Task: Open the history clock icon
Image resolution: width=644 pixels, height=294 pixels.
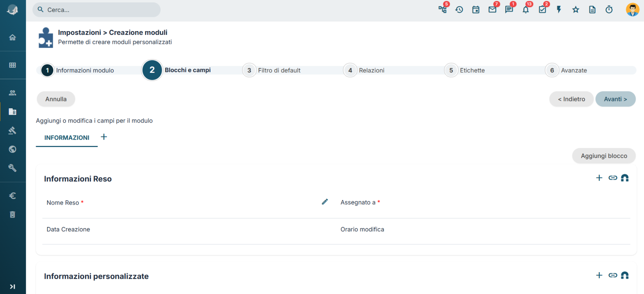Action: pos(459,10)
